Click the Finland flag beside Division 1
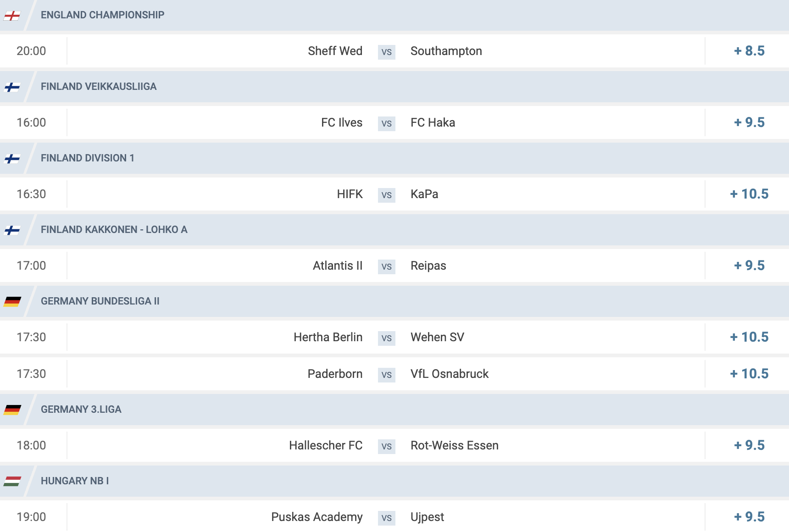 coord(12,159)
